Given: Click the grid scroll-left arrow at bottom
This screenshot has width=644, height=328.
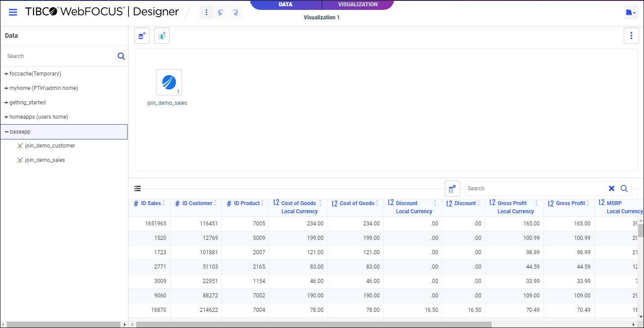Looking at the screenshot, I should 132,324.
